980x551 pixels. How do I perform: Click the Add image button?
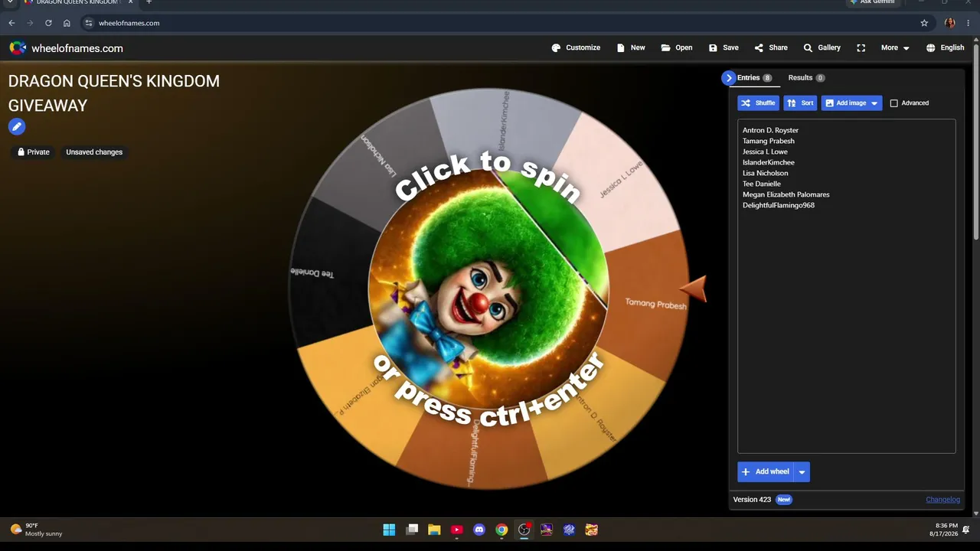click(844, 103)
